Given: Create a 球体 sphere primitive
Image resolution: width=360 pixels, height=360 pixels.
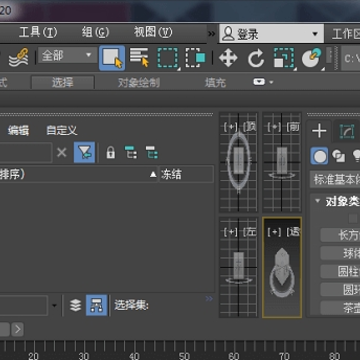Looking at the screenshot, I should click(340, 253).
